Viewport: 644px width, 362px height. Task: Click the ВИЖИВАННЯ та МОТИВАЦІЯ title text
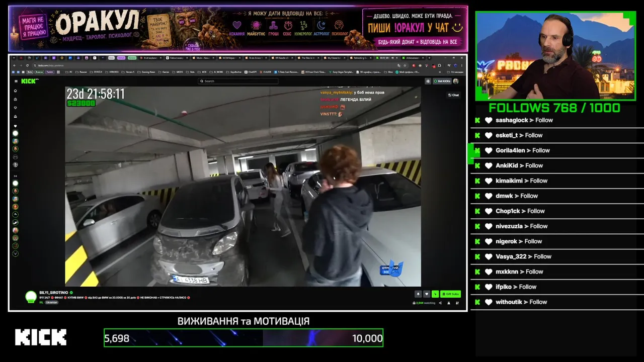[x=244, y=321]
